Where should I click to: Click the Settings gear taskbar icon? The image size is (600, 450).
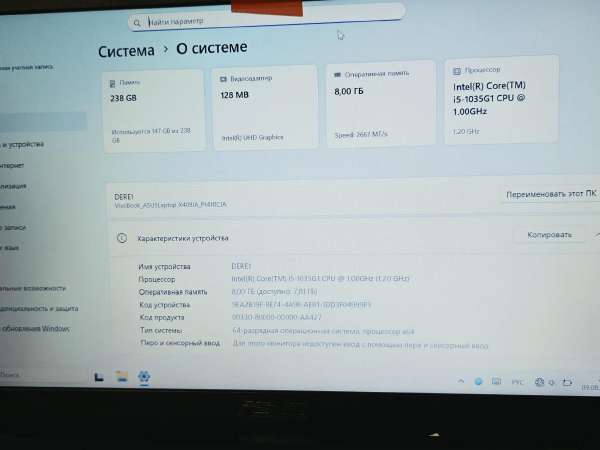tap(144, 377)
